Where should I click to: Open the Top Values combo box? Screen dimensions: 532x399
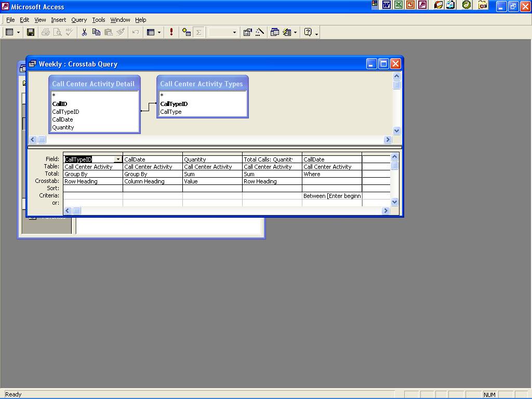[223, 32]
